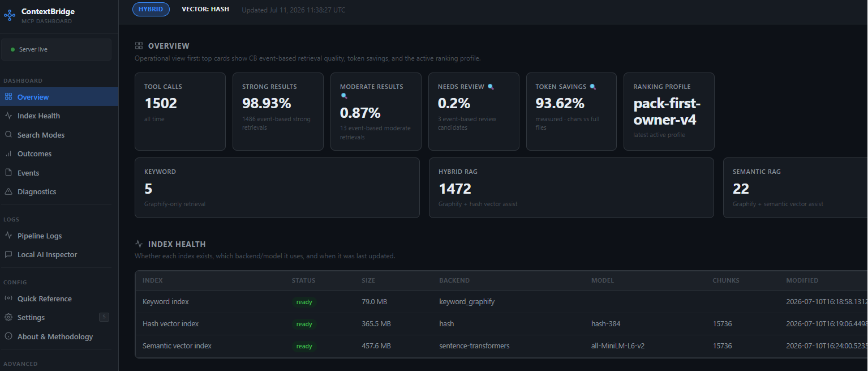The height and width of the screenshot is (371, 868).
Task: Open About & Methodology
Action: 59,336
